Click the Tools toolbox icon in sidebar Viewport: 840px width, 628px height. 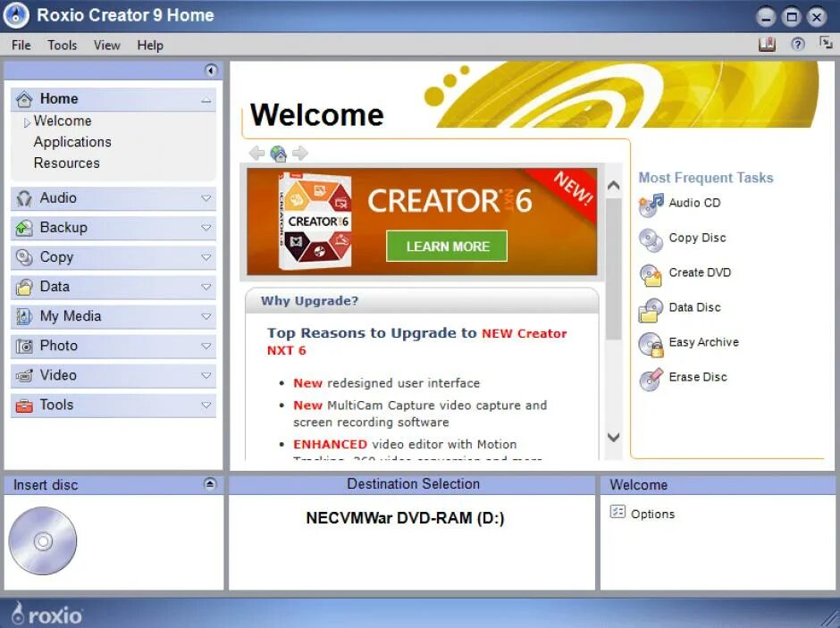(24, 406)
